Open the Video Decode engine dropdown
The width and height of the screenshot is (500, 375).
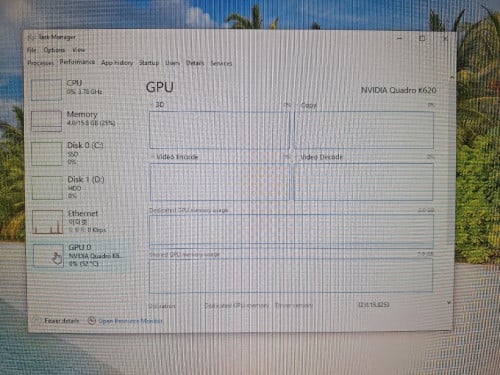319,157
